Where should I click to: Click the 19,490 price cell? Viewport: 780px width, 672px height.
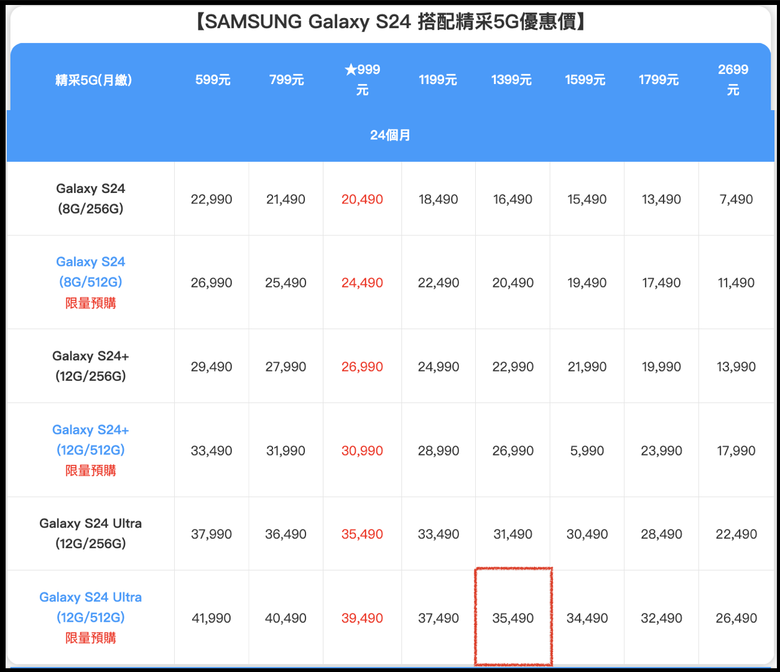(587, 283)
